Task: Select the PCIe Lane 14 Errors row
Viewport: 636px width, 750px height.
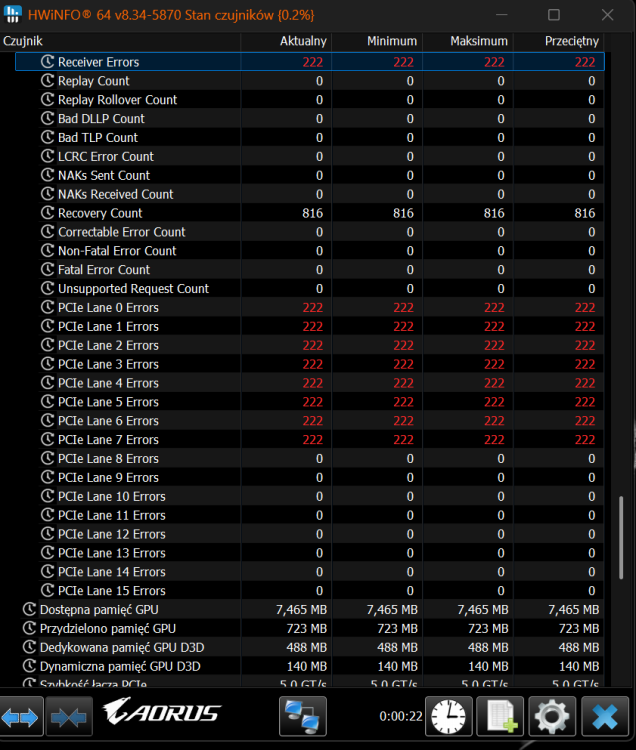Action: [310, 572]
